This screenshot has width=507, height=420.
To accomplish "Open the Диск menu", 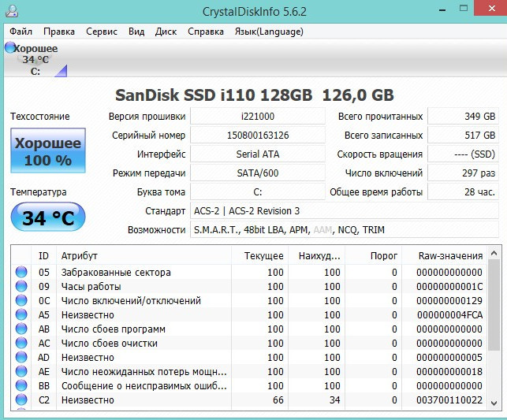I will (166, 32).
